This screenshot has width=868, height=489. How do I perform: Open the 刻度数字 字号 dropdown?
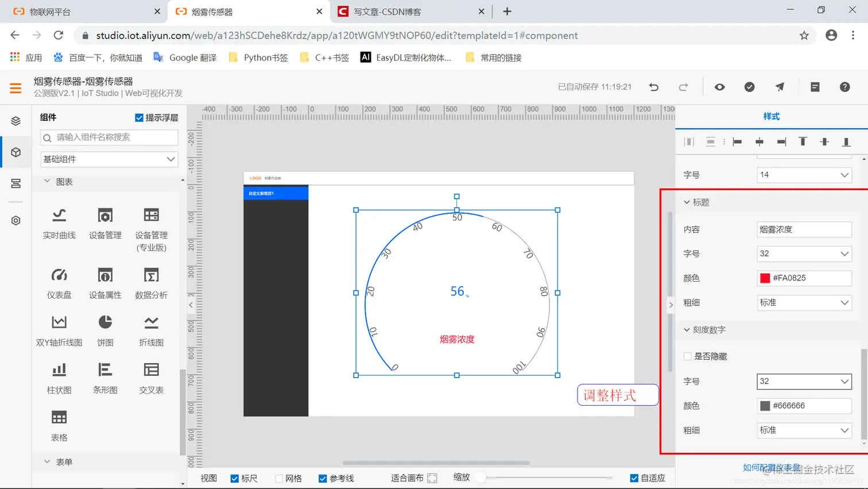click(804, 381)
